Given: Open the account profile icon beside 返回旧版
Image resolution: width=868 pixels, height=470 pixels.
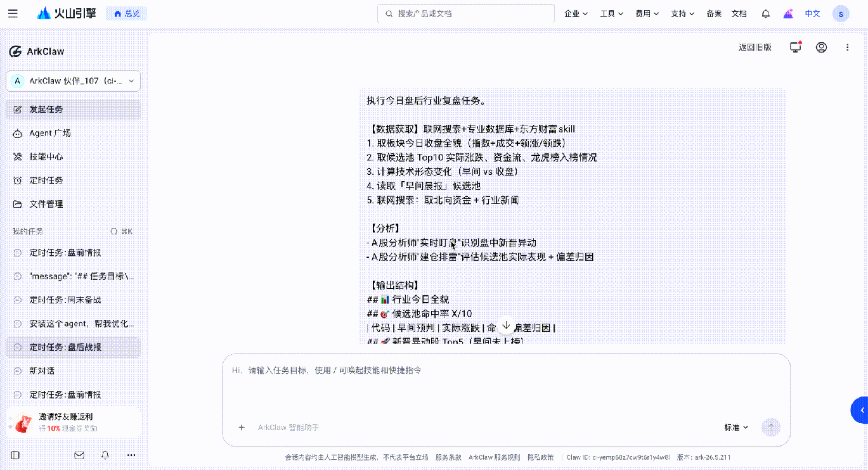Looking at the screenshot, I should 822,47.
